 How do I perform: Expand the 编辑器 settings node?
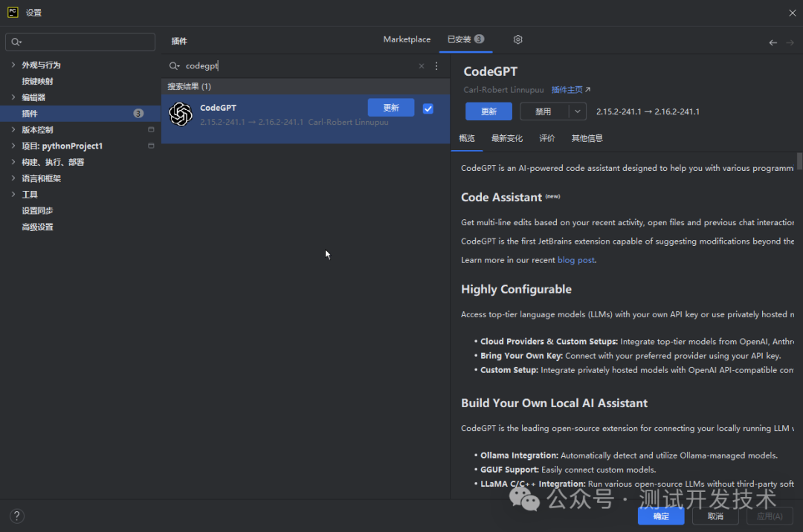click(13, 97)
